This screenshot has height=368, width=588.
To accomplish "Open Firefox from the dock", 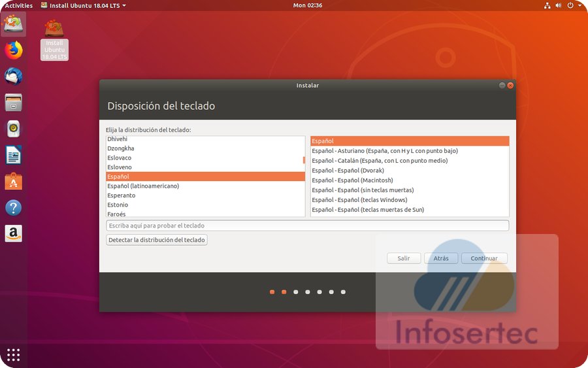I will pyautogui.click(x=13, y=50).
